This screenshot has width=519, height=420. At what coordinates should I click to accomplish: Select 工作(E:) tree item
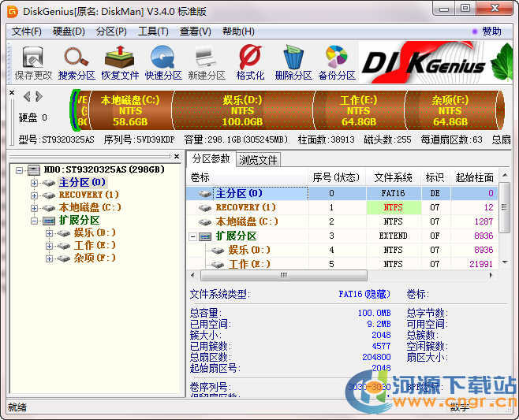point(95,245)
